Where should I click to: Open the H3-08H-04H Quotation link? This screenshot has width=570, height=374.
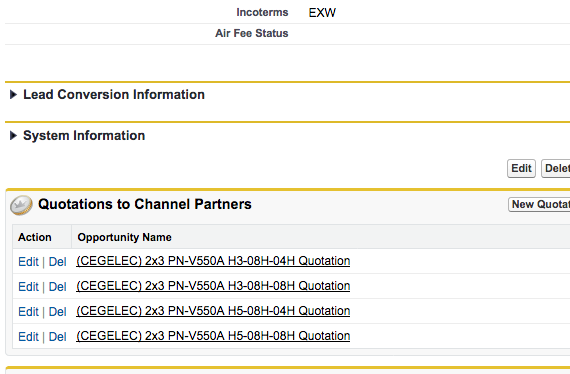[213, 261]
